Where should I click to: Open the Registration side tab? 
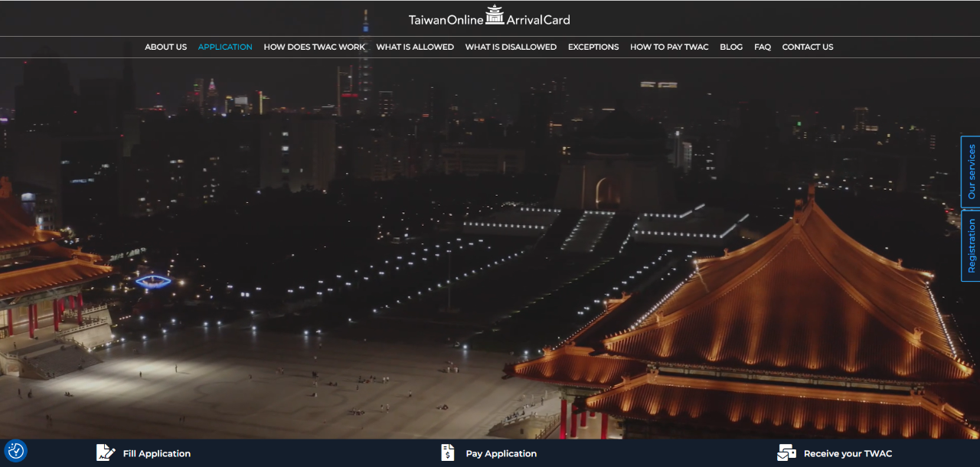(x=971, y=246)
